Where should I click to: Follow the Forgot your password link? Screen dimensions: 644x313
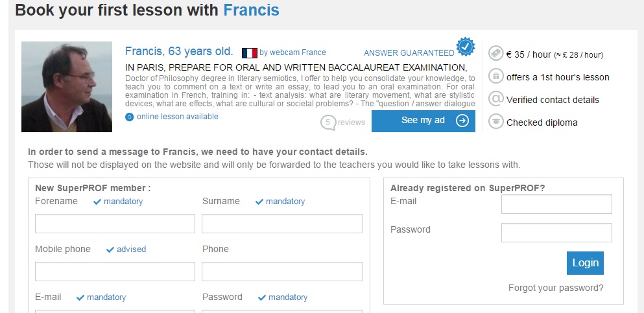[556, 288]
